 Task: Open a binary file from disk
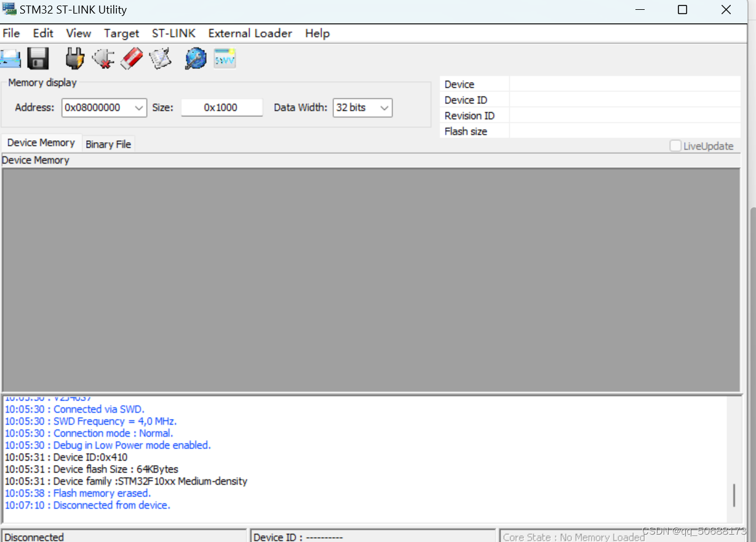10,57
